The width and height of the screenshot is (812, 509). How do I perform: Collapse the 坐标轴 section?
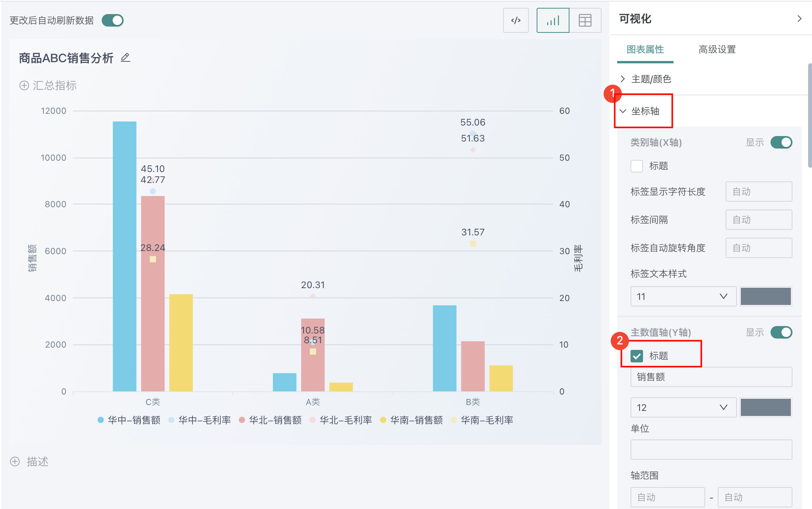(x=645, y=111)
